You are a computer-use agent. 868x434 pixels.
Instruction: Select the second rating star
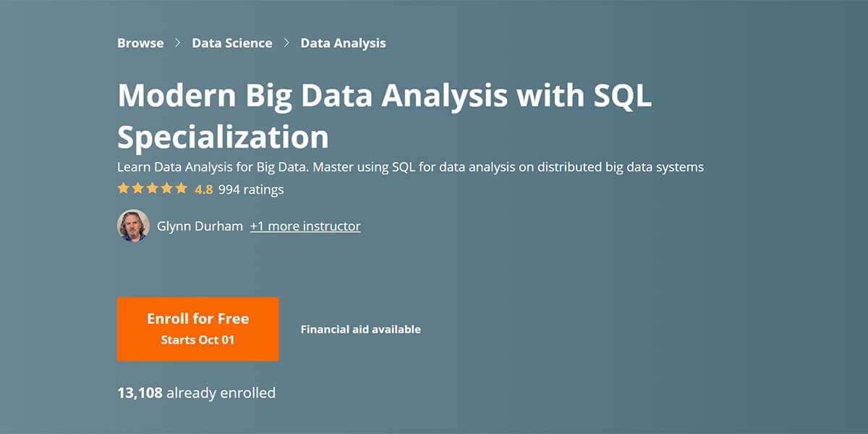[x=138, y=189]
